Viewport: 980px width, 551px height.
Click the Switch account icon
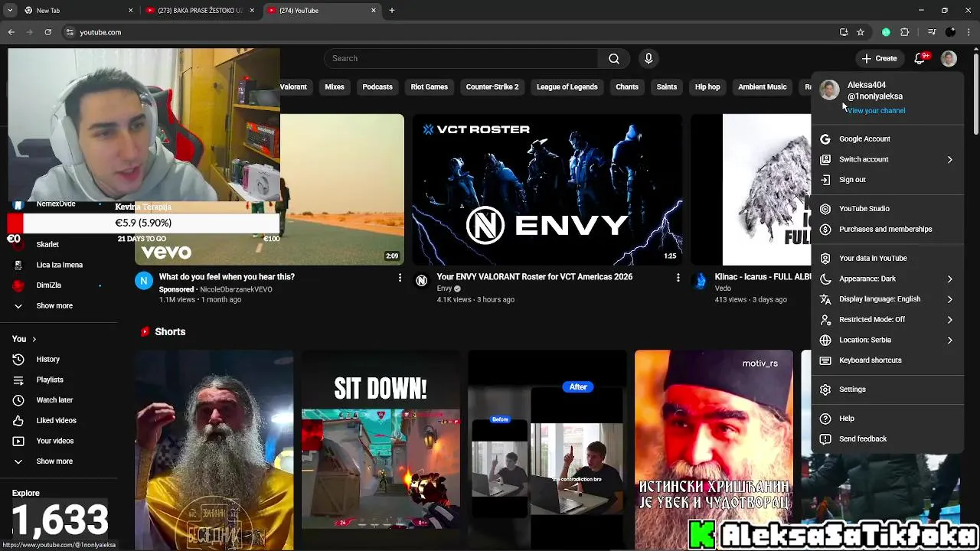(825, 159)
